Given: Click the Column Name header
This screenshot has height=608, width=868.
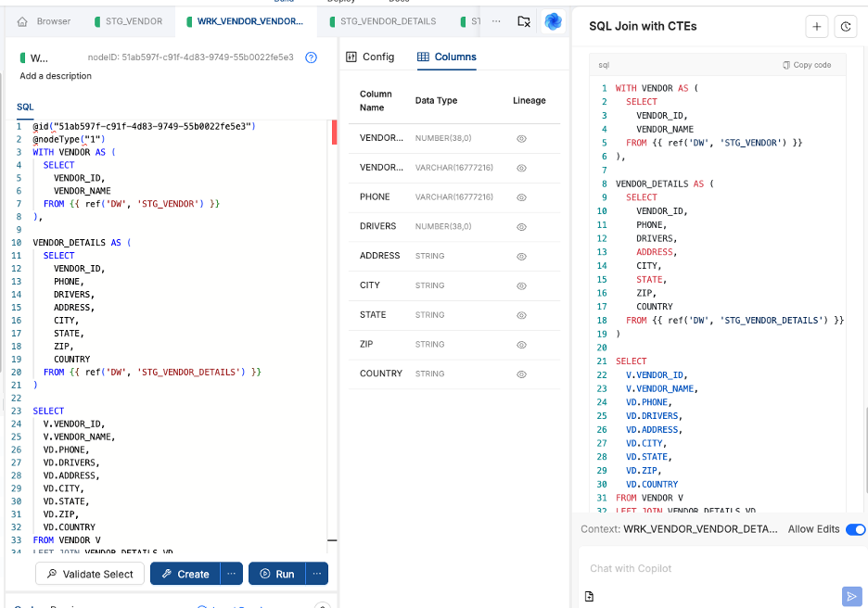Looking at the screenshot, I should 376,101.
